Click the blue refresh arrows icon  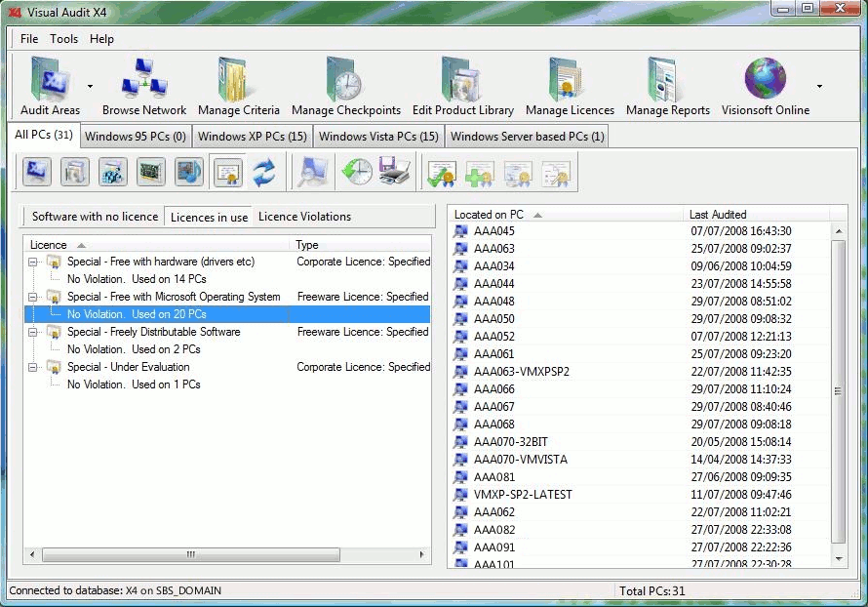click(264, 172)
